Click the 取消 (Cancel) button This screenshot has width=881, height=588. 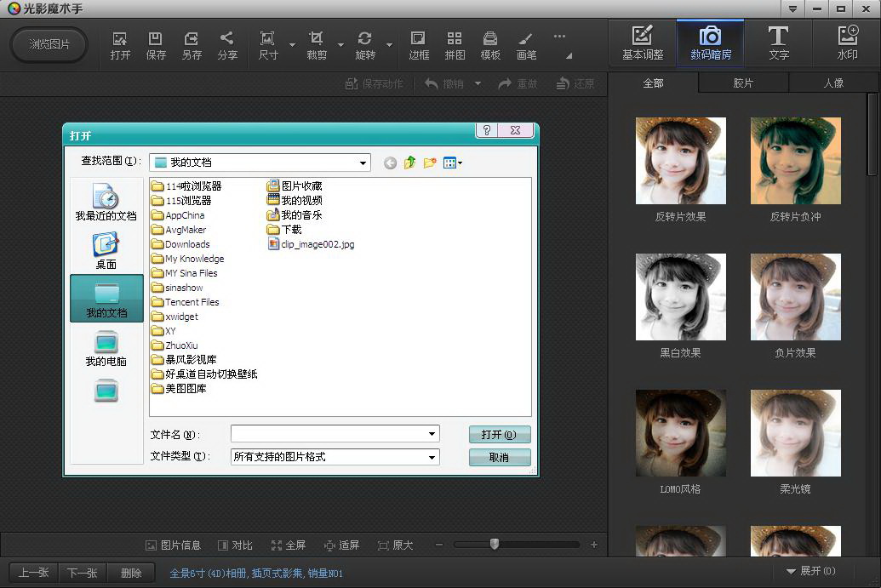click(500, 458)
